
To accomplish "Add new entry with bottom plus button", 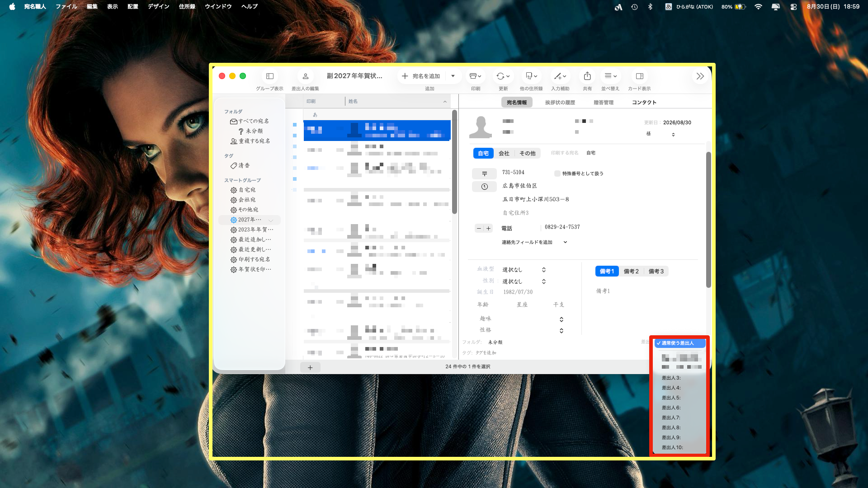I will [310, 367].
